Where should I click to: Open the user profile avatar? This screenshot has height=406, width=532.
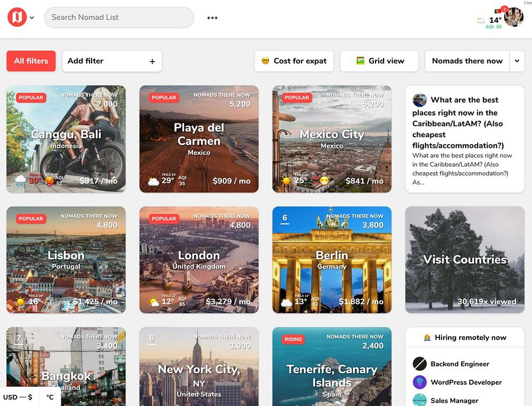513,17
